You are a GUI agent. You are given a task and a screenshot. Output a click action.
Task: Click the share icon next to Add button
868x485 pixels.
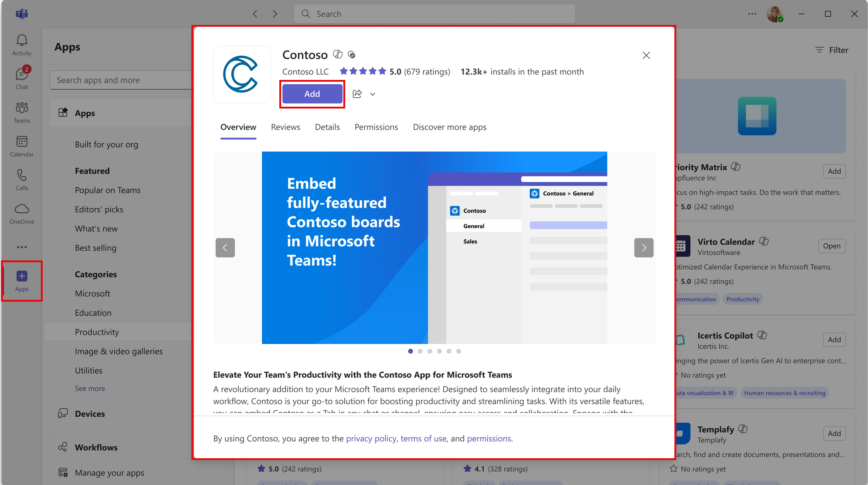(356, 94)
